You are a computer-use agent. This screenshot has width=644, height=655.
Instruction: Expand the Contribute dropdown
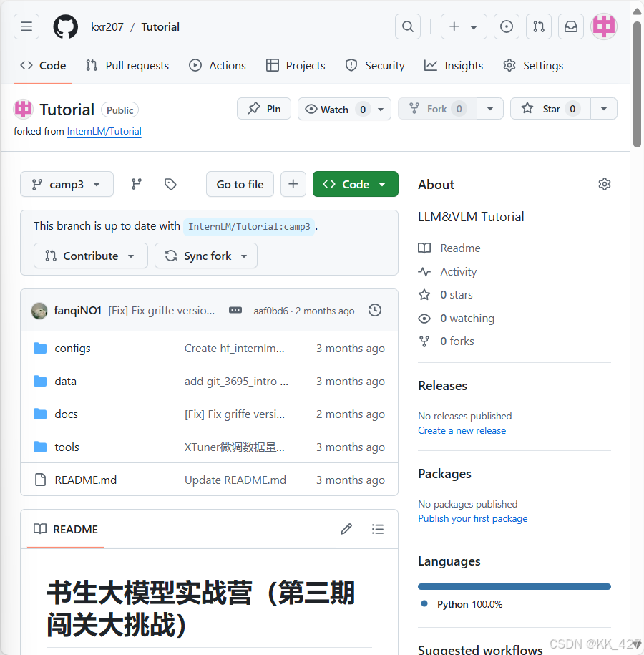point(91,256)
